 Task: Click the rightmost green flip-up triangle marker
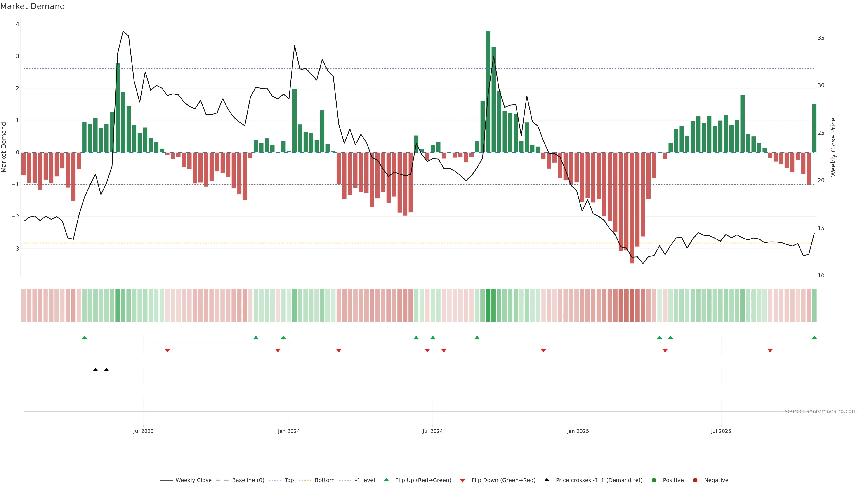coord(814,338)
